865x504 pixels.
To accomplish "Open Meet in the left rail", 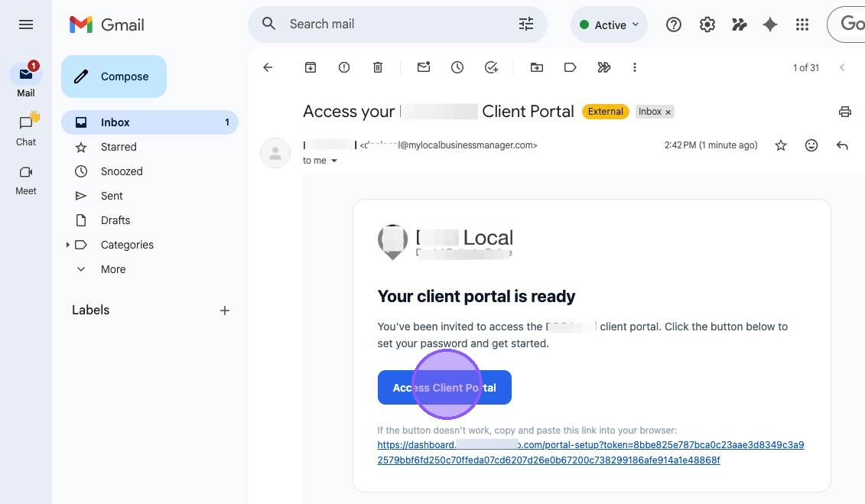I will pos(26,180).
